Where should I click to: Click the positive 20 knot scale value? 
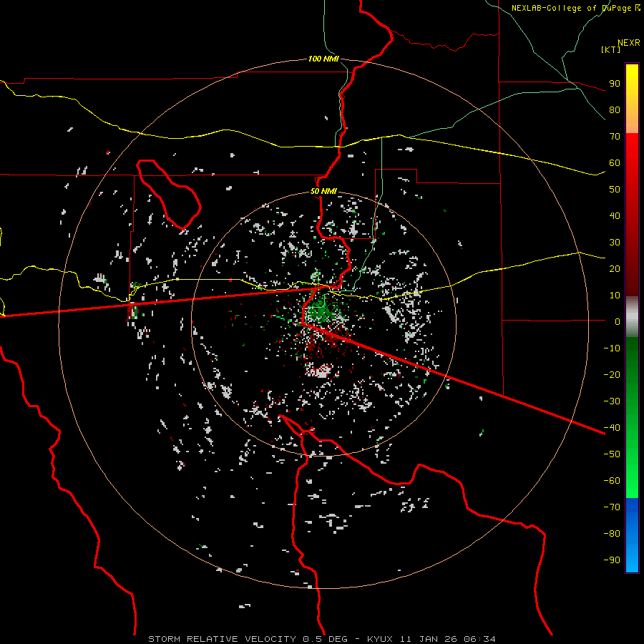[x=615, y=269]
